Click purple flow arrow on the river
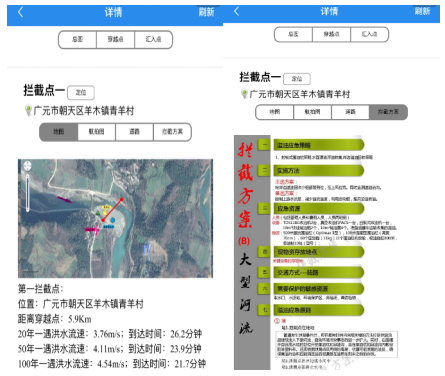 coord(65,200)
